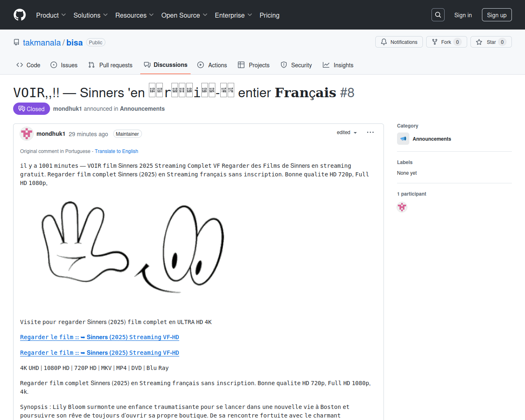Click the Maintainer badge
Screen dimensions: 525x420
click(127, 134)
